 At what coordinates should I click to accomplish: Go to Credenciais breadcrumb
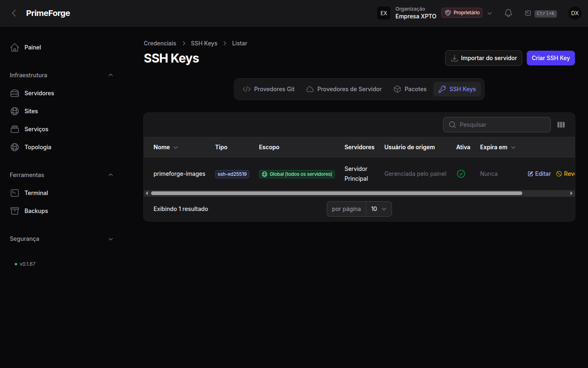pyautogui.click(x=160, y=43)
